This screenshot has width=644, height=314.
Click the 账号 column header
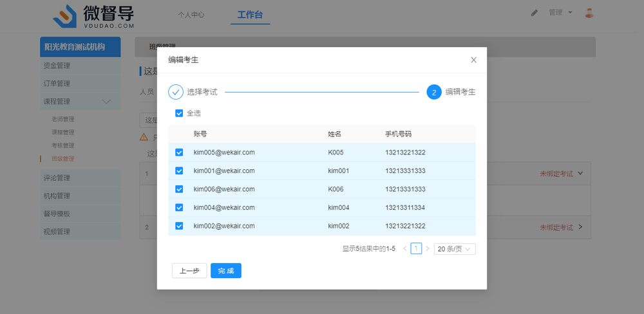click(x=200, y=134)
